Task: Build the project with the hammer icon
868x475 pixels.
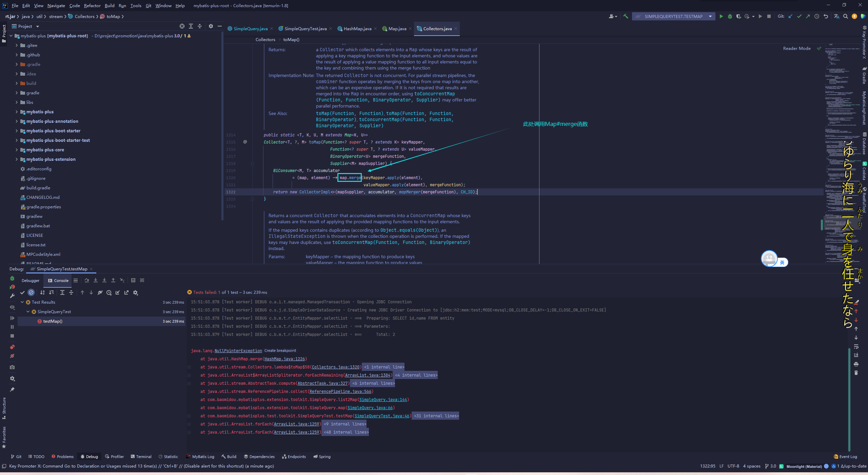Action: click(x=626, y=16)
